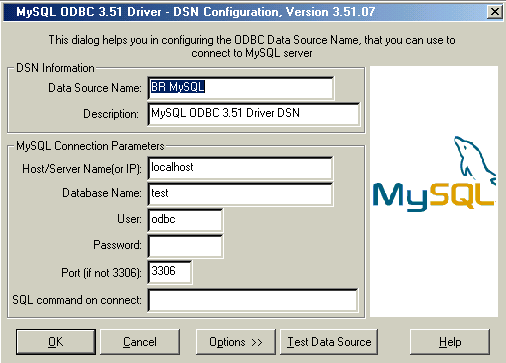506x363 pixels.
Task: Select the Port field showing 3306
Action: click(170, 272)
